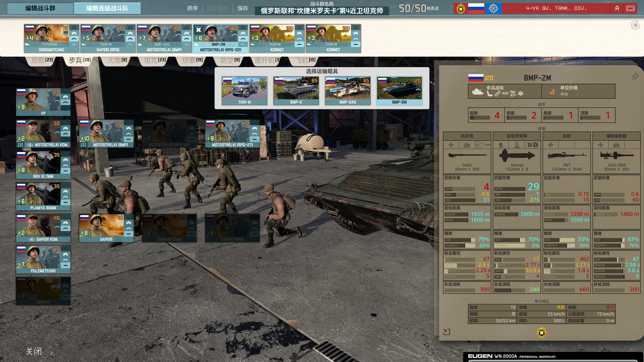This screenshot has width=644, height=362.
Task: Click the commander star on MOTOSTRELKI KOM.
Action: pyautogui.click(x=30, y=145)
